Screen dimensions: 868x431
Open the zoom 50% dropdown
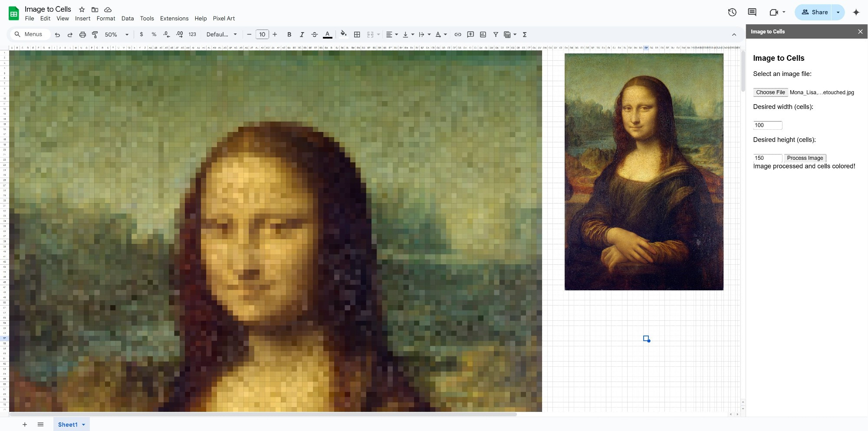tap(117, 34)
